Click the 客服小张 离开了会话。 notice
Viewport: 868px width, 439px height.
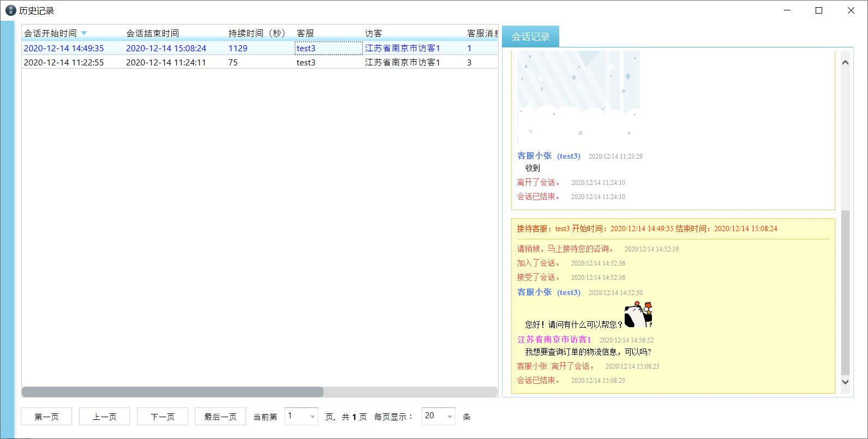tap(557, 366)
